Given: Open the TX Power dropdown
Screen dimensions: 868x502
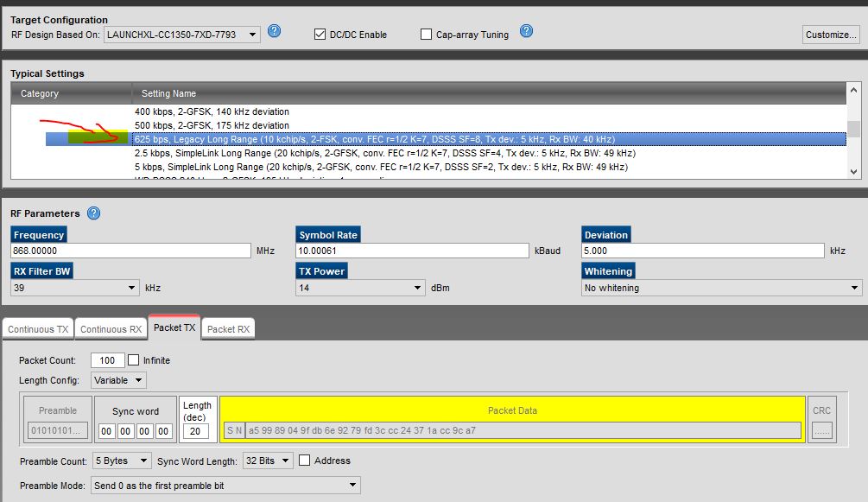Looking at the screenshot, I should point(360,288).
